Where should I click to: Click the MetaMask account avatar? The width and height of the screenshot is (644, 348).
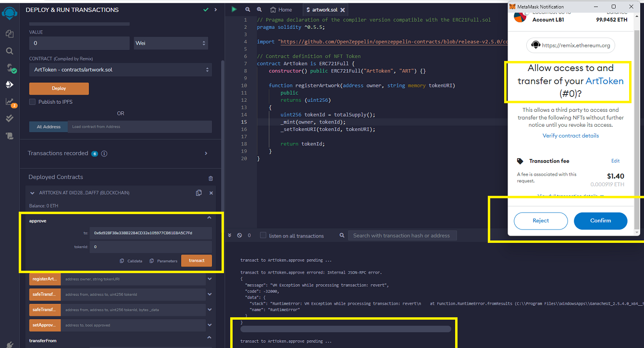[x=520, y=16]
